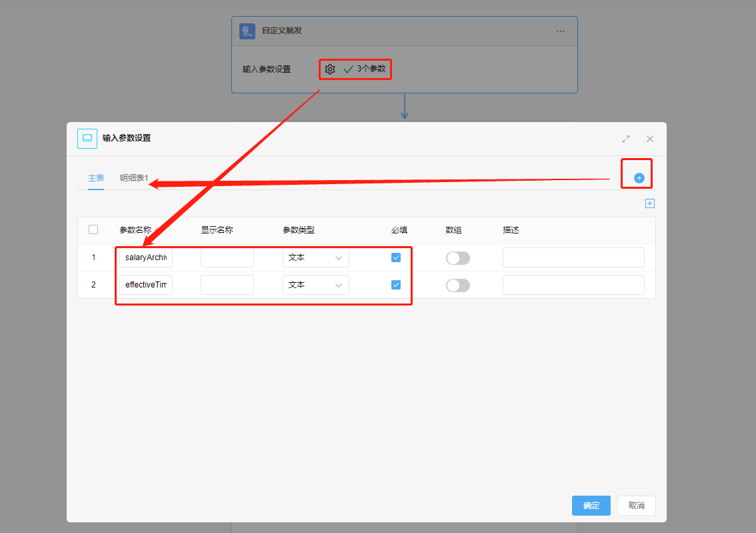Click 显示名称 field in row 2
Viewport: 756px width, 533px height.
click(227, 285)
